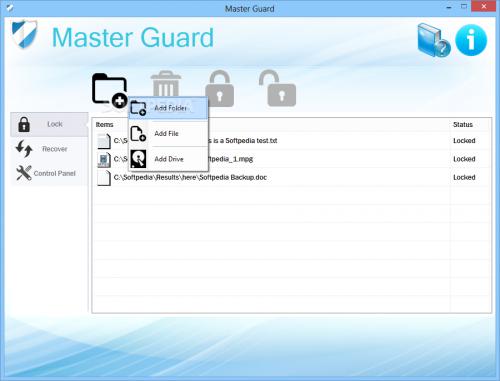Click the Add item folder-plus toolbar icon
500x381 pixels.
[x=110, y=91]
